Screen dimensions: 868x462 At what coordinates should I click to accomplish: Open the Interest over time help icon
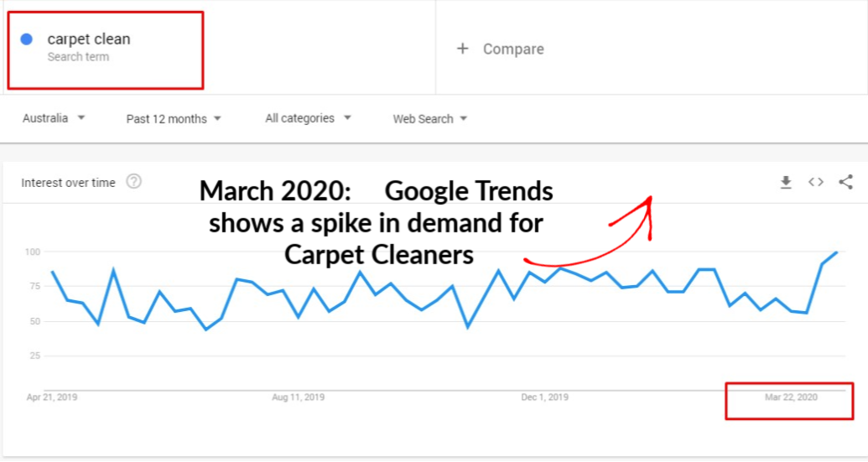[133, 181]
